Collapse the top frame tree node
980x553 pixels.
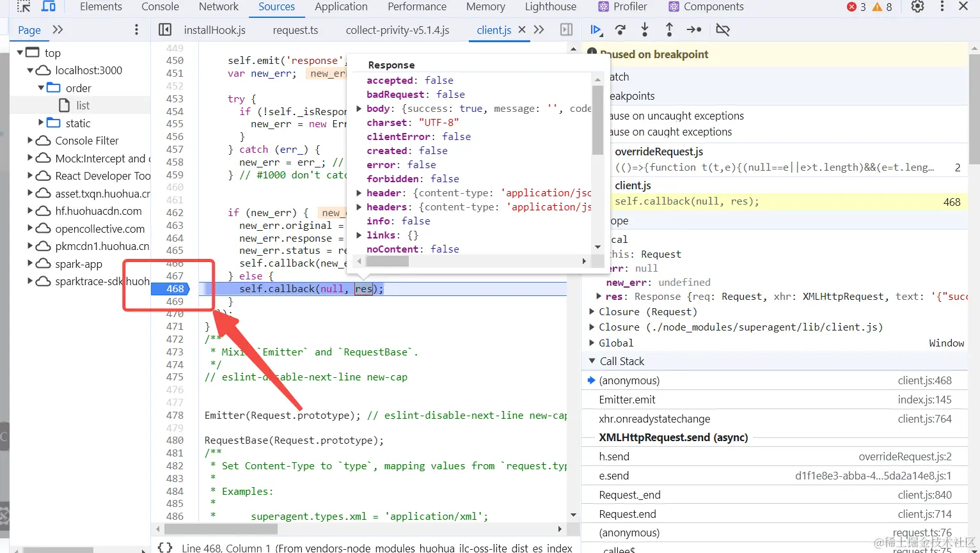click(x=20, y=52)
